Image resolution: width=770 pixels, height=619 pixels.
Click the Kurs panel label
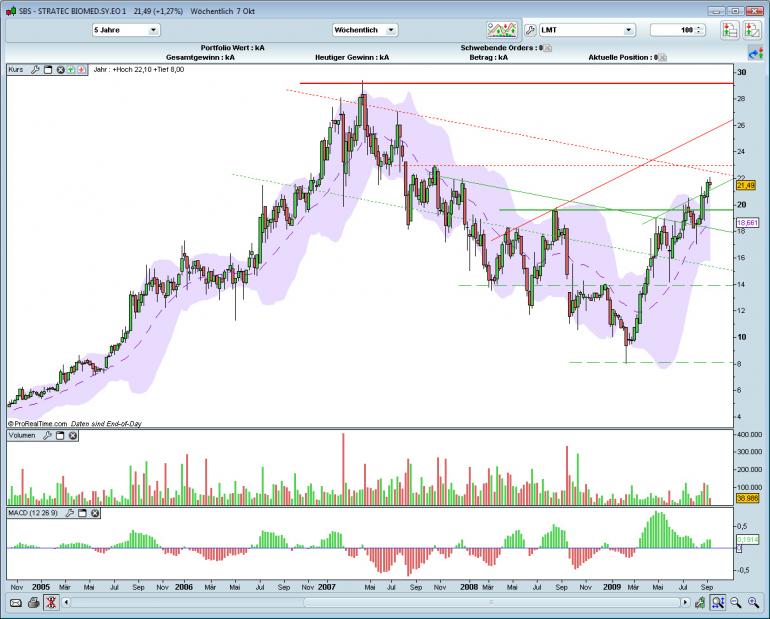(x=16, y=70)
